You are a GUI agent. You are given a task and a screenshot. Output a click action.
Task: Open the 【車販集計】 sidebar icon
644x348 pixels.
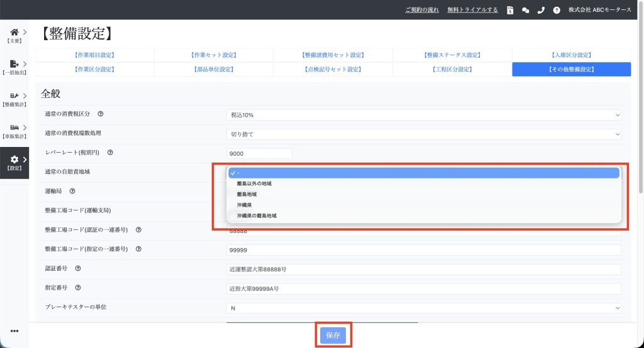pos(14,129)
